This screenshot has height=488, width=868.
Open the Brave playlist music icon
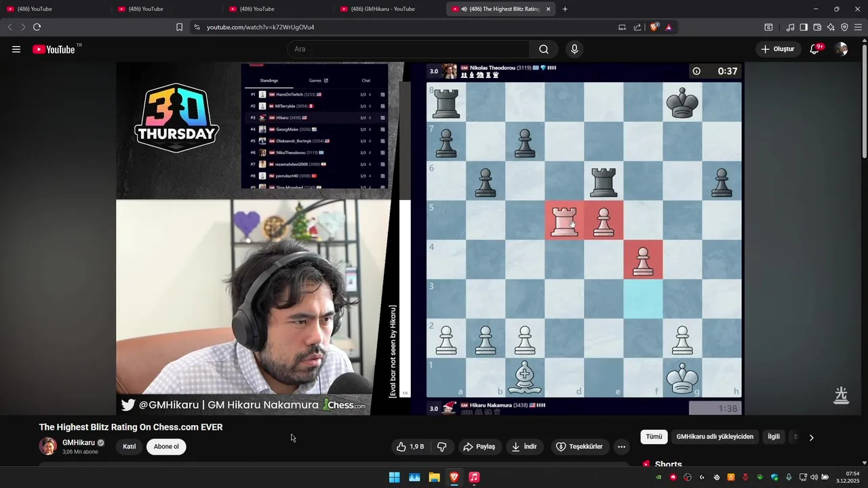(790, 27)
